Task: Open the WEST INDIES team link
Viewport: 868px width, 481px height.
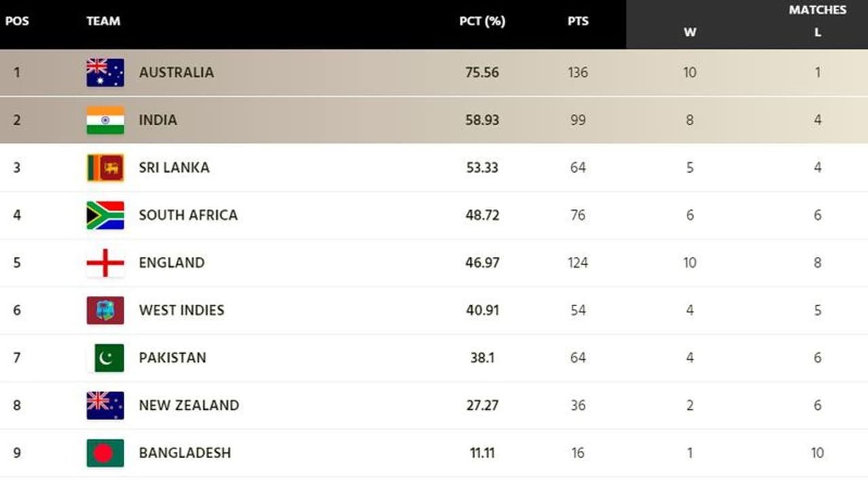Action: [182, 310]
